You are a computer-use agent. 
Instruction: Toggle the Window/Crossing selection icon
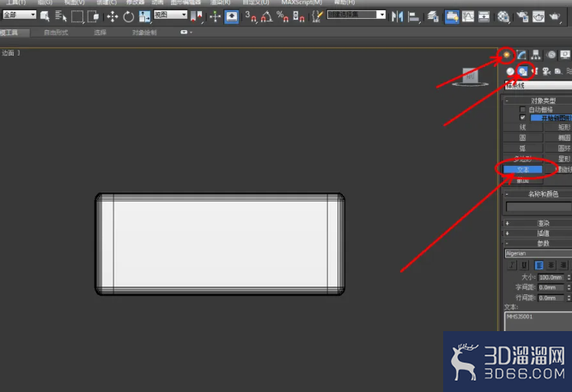point(94,16)
